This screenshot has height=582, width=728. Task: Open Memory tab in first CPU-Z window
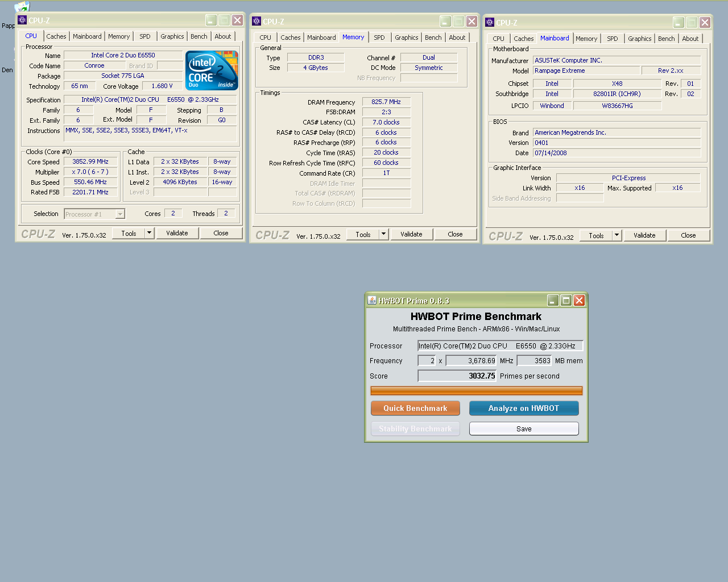tap(119, 36)
